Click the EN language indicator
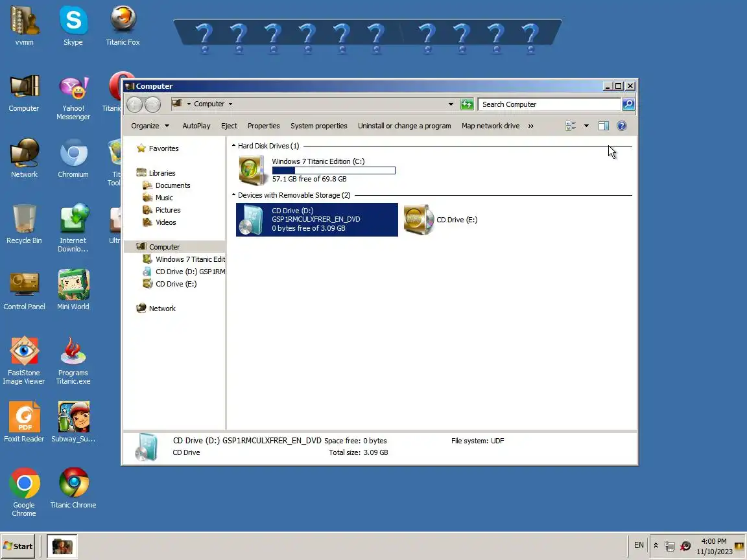747x560 pixels. pos(639,545)
